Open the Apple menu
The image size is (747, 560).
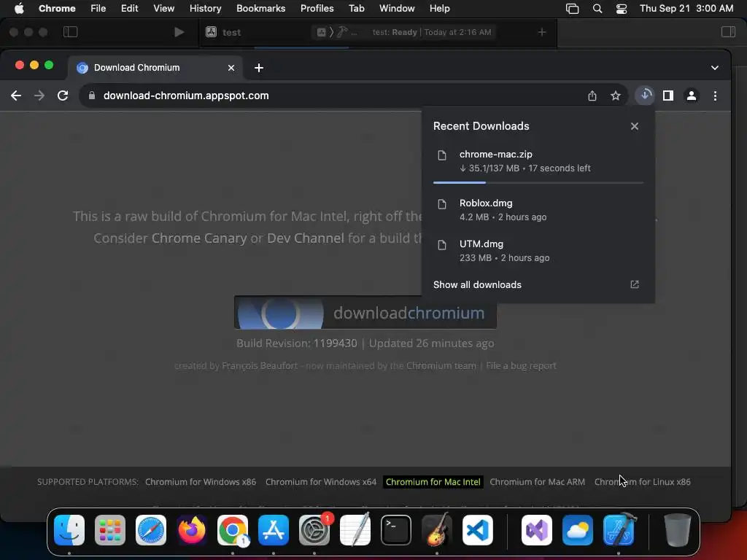(19, 9)
